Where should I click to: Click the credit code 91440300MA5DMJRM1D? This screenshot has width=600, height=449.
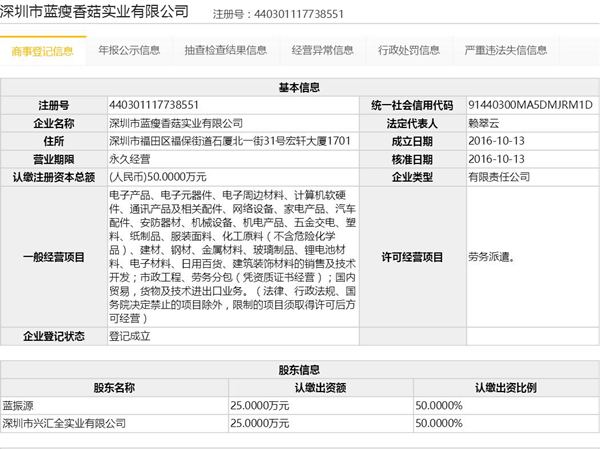tap(530, 105)
